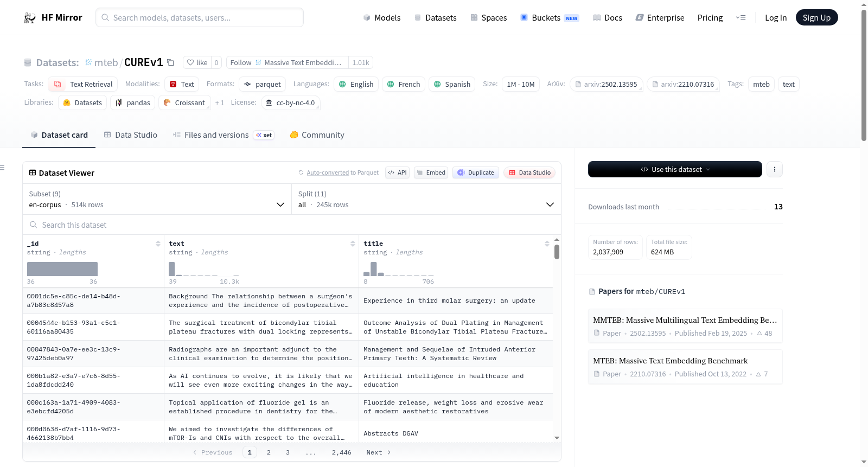Open arxiv:2210.07316 tag
Screen dimensions: 868x467
point(683,84)
